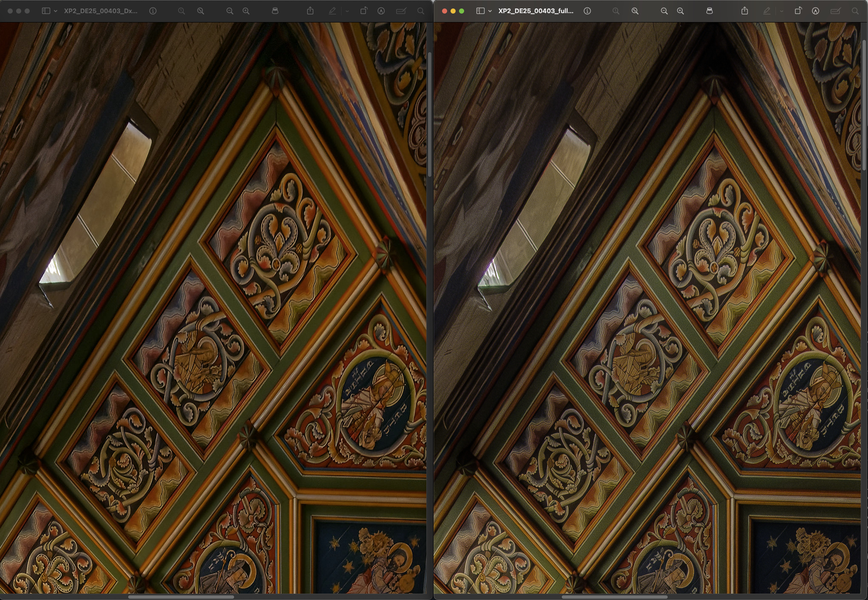
Task: Open the Share menu in the full window
Action: tap(745, 11)
